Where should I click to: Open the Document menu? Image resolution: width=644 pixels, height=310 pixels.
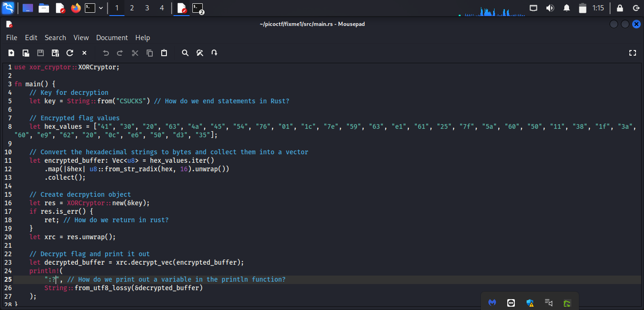112,38
